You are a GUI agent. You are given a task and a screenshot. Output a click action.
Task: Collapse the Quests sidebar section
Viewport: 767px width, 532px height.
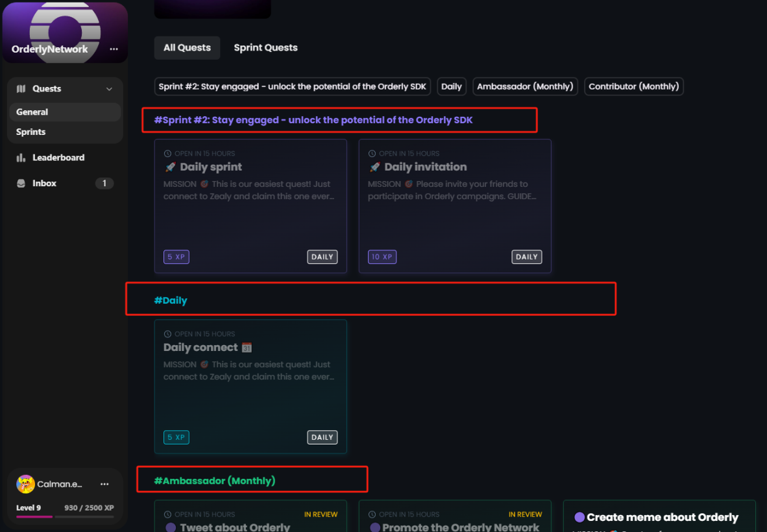pyautogui.click(x=109, y=89)
